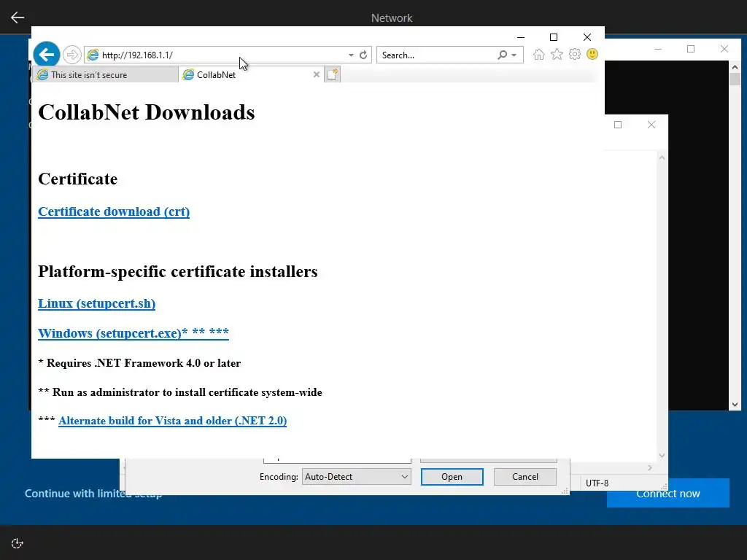747x560 pixels.
Task: Open Certificate download (crt) link
Action: coord(114,211)
